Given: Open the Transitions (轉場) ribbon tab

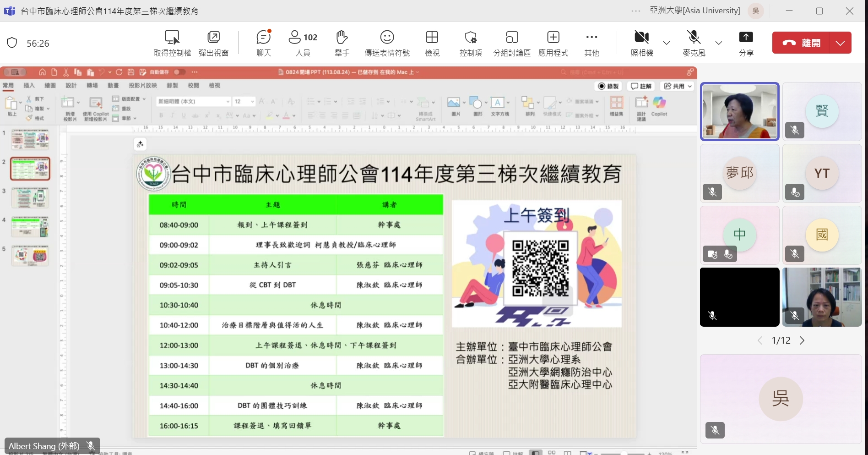Looking at the screenshot, I should 92,85.
